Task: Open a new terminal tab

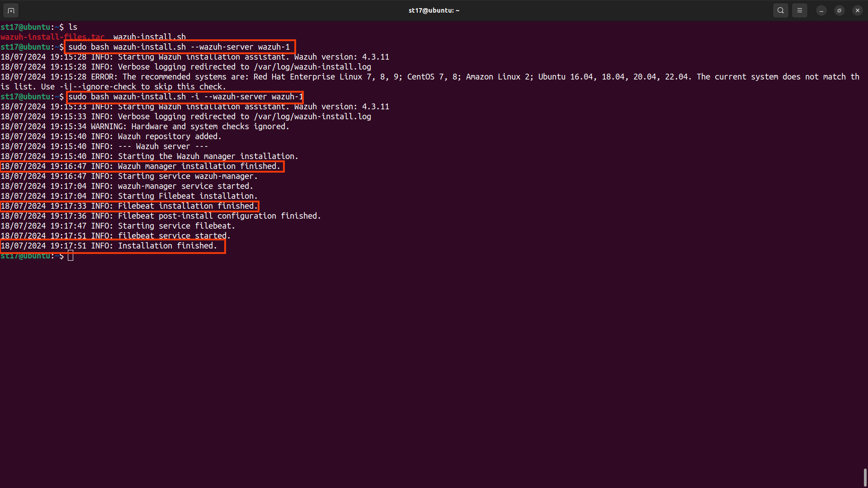Action: pos(11,10)
